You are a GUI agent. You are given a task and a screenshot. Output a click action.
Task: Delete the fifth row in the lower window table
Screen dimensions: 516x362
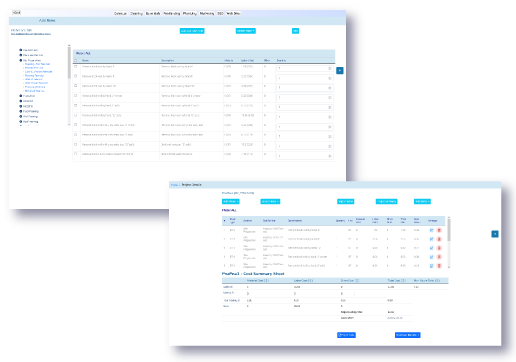click(x=439, y=266)
